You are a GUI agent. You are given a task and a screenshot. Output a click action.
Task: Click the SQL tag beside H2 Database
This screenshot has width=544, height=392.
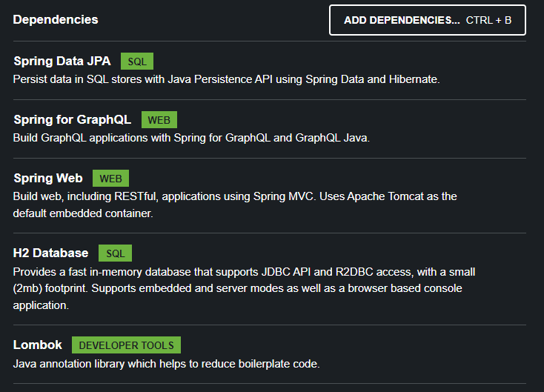(115, 253)
